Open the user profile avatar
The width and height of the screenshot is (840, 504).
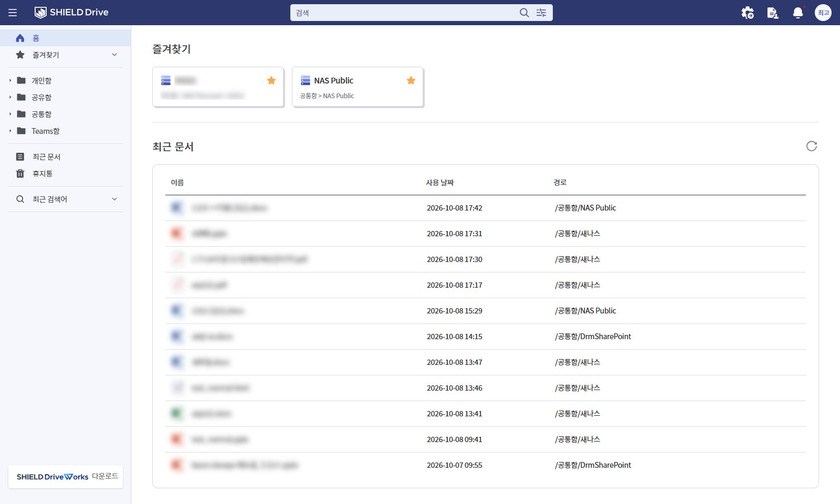[x=823, y=13]
